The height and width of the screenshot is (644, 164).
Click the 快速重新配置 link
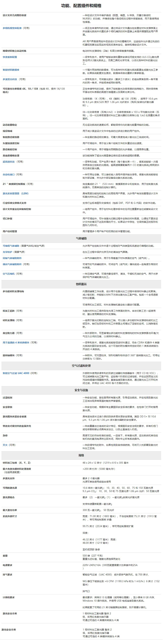click(10, 57)
